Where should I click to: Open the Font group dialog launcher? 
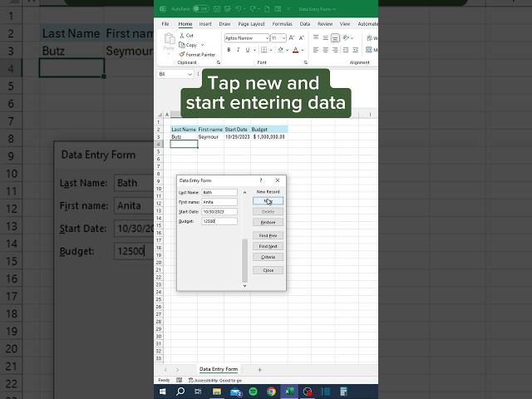(x=306, y=62)
